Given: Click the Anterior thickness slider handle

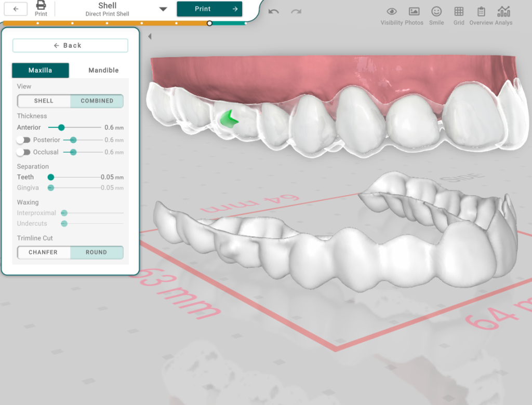Looking at the screenshot, I should tap(61, 128).
